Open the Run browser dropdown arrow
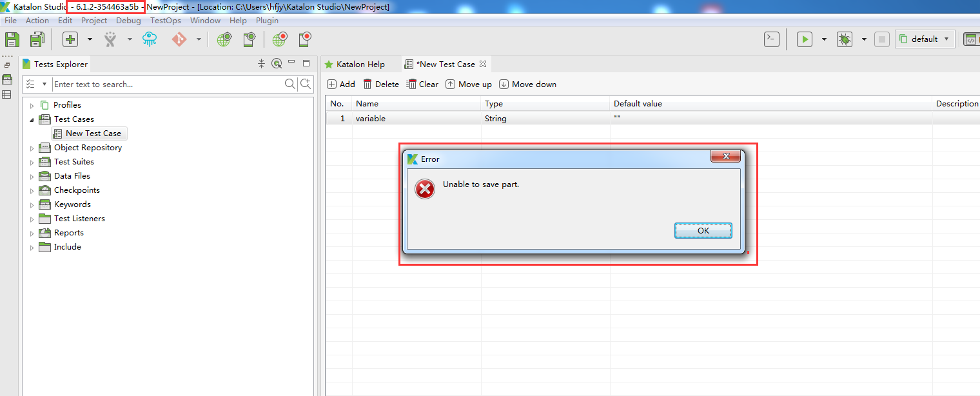 (824, 39)
